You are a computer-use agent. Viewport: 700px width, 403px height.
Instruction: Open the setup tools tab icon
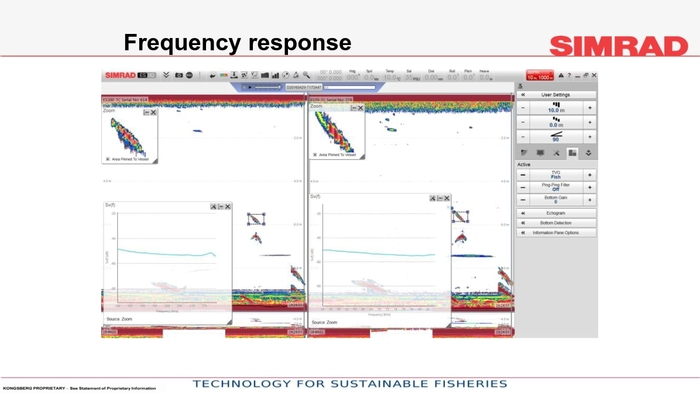pos(556,153)
